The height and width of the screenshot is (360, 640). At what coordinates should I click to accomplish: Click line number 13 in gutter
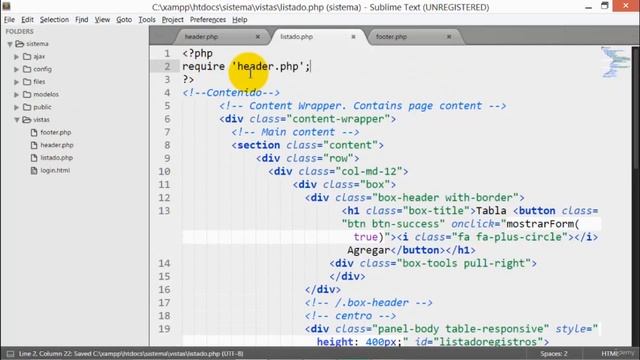(164, 211)
